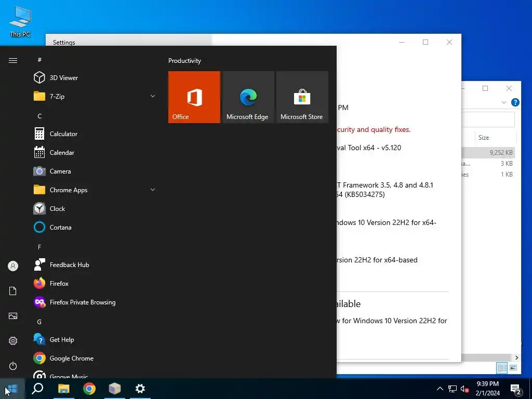Click the G letter group header

pos(39,322)
